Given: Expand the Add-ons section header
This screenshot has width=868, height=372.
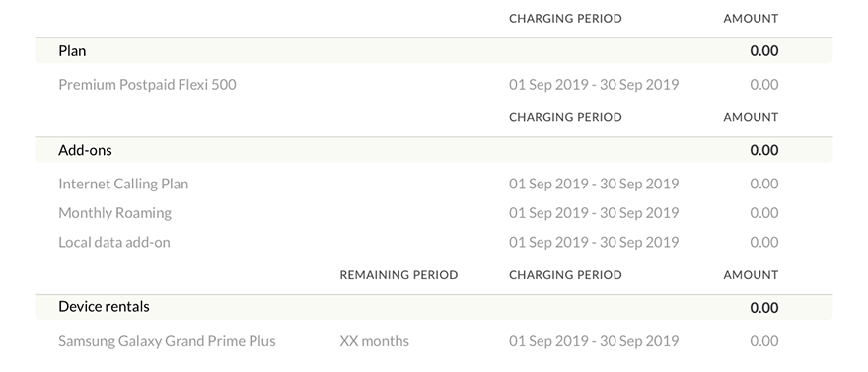Looking at the screenshot, I should tap(433, 150).
